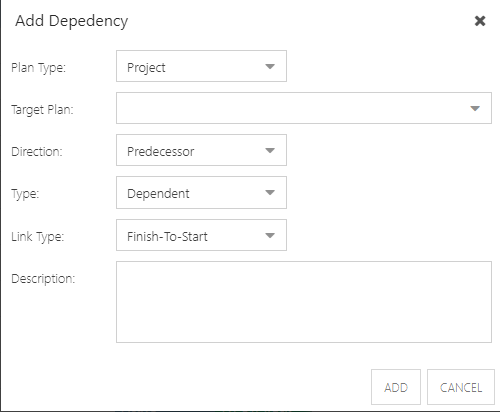
Task: Open the Plan Type combo box showing Project
Action: 201,66
